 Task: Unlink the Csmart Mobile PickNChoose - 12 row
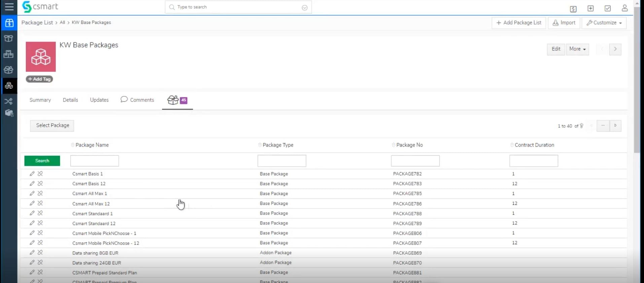pos(40,243)
